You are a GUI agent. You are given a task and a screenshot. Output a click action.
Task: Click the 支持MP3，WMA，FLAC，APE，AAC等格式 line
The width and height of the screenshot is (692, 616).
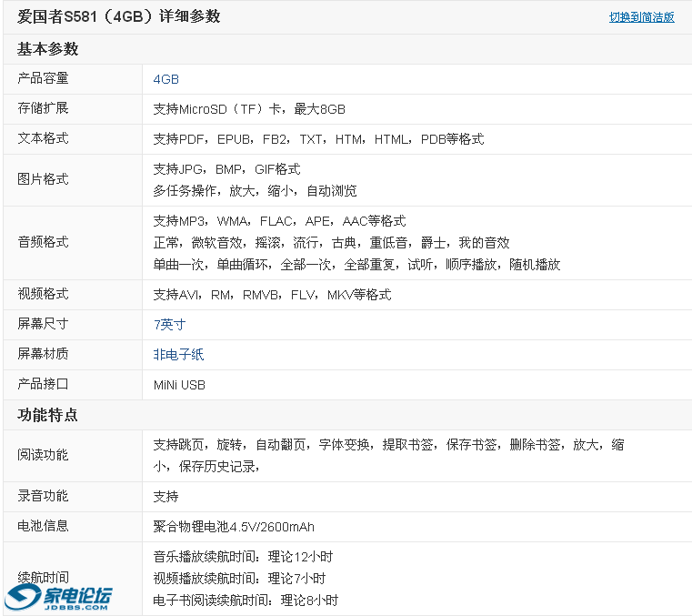(x=279, y=221)
